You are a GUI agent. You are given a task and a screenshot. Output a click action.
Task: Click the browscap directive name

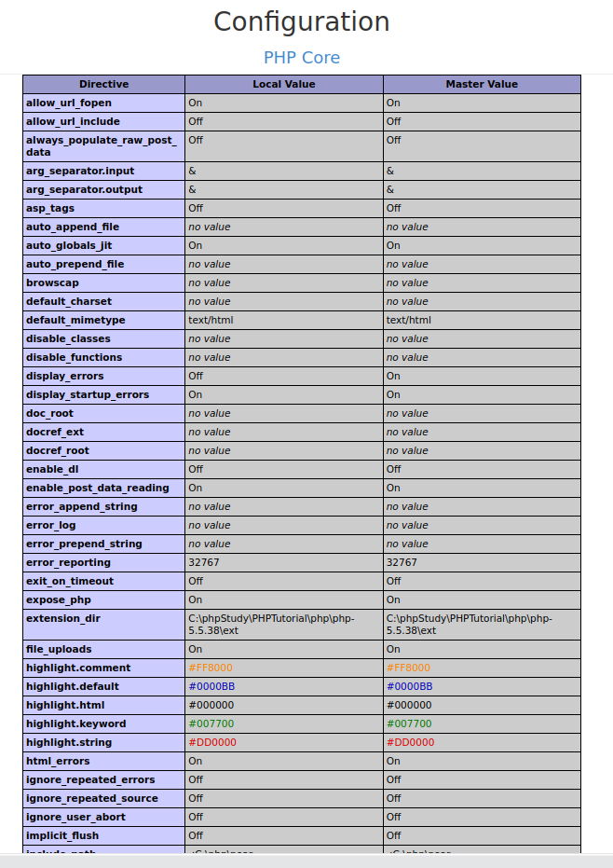click(52, 282)
